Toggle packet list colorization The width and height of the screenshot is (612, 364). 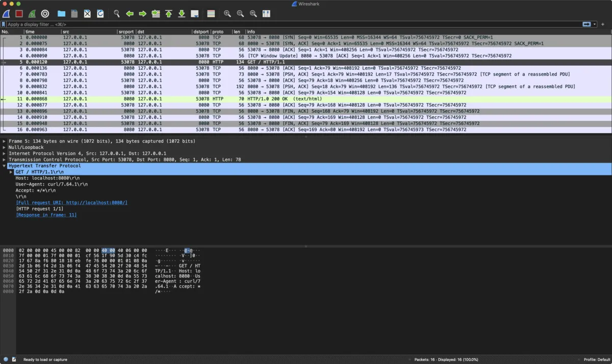coord(211,14)
